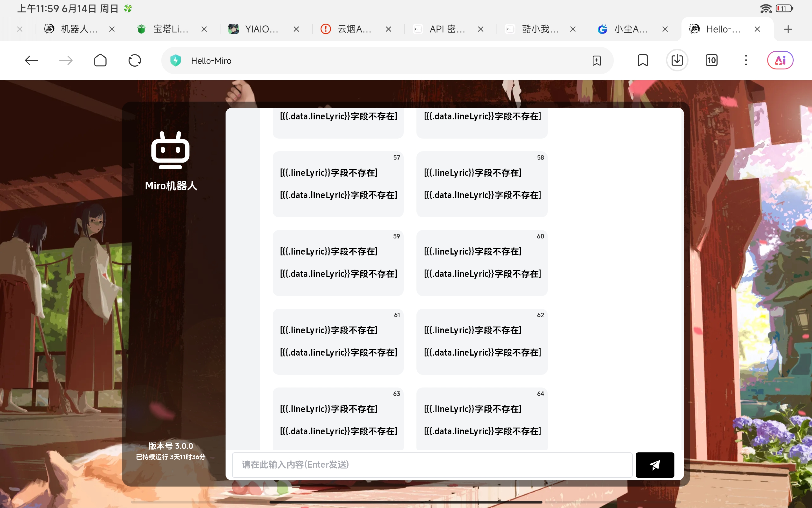This screenshot has width=812, height=508.
Task: Close the YIAIO tab
Action: click(296, 29)
